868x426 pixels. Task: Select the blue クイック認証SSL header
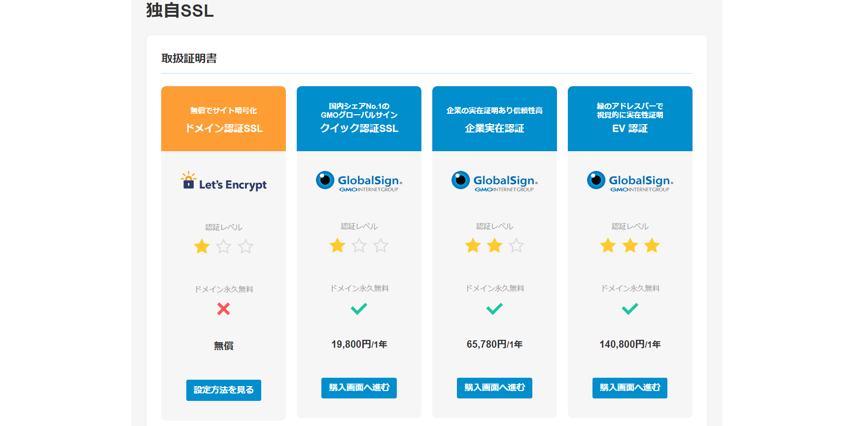359,119
